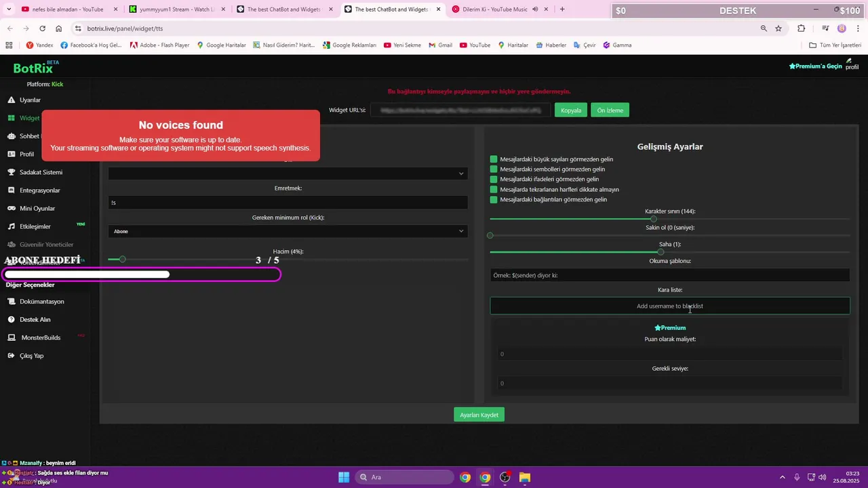Click the Çıkış Yap logout icon
The height and width of the screenshot is (488, 868).
pyautogui.click(x=11, y=356)
